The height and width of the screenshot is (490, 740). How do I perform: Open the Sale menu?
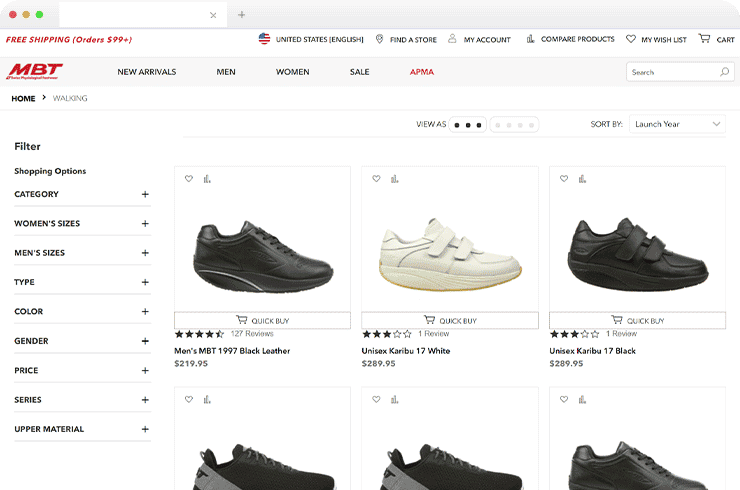click(x=359, y=72)
